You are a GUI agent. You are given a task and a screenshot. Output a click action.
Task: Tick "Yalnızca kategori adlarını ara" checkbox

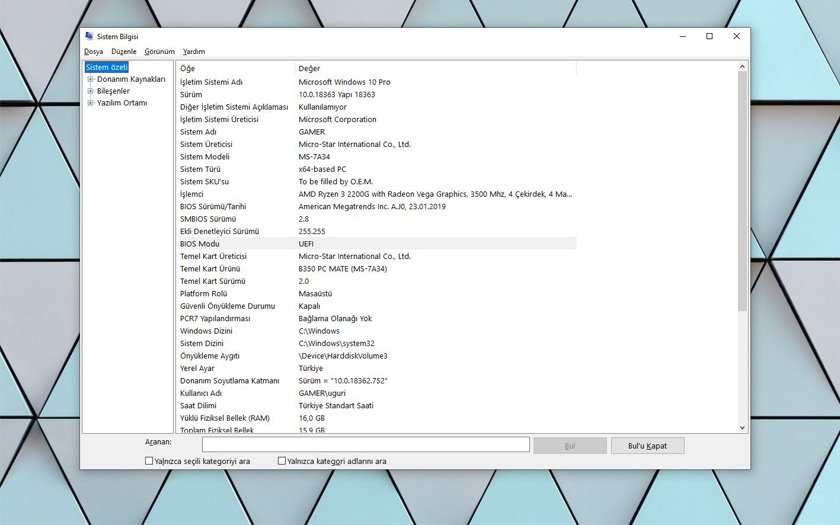click(x=282, y=461)
